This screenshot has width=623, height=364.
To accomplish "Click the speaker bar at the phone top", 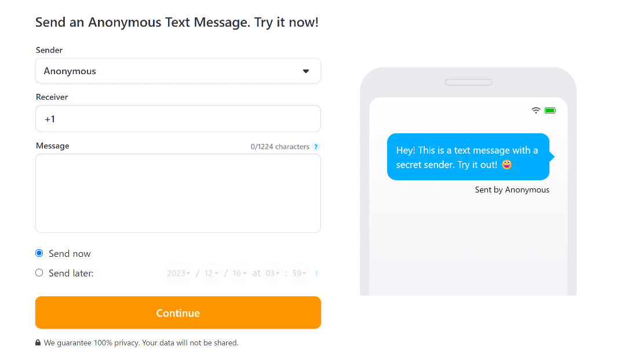I will point(468,82).
